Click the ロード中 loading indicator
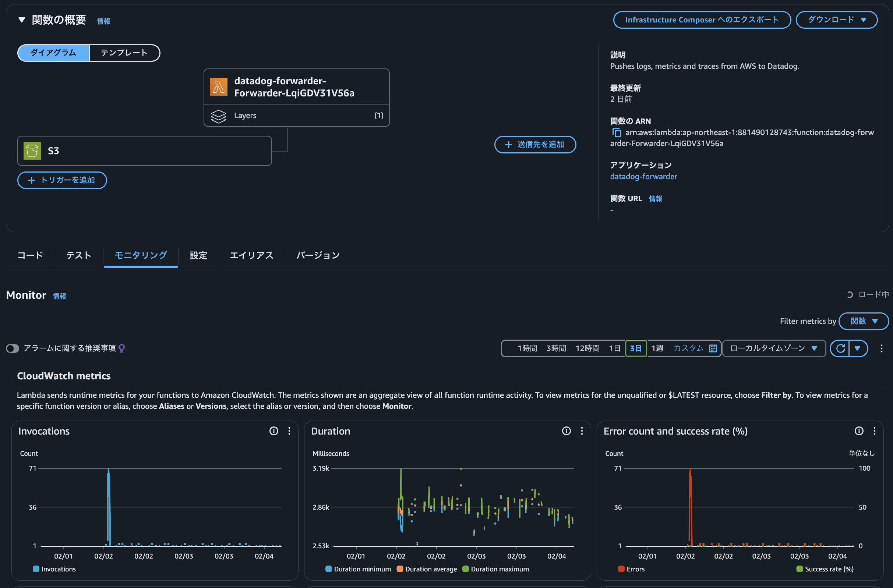The height and width of the screenshot is (588, 893). [868, 295]
